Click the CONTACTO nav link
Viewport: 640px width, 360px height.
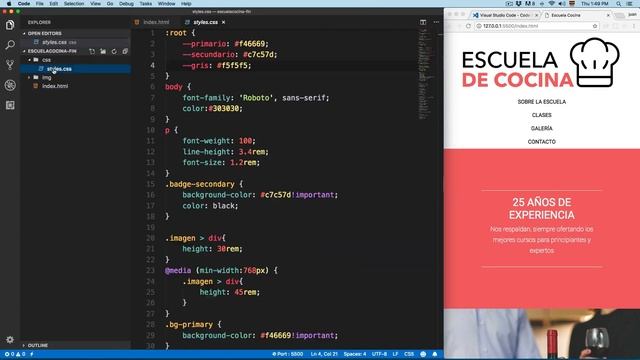[x=542, y=142]
